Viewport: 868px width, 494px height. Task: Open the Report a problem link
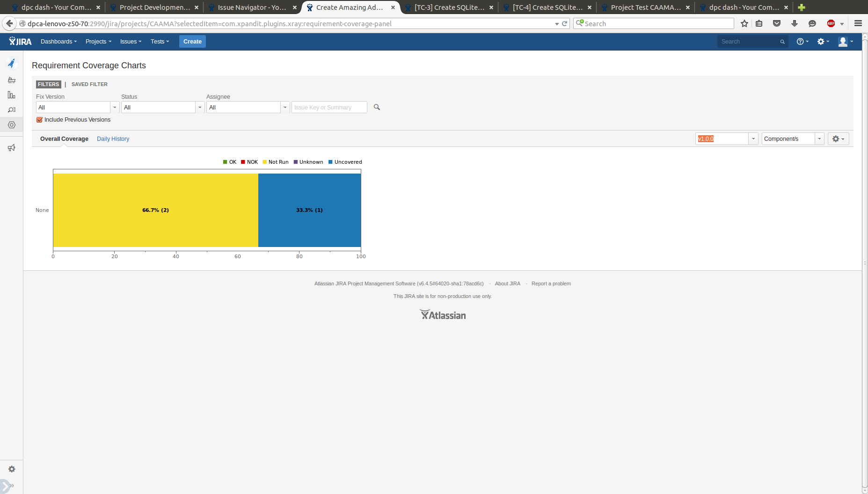click(x=551, y=283)
